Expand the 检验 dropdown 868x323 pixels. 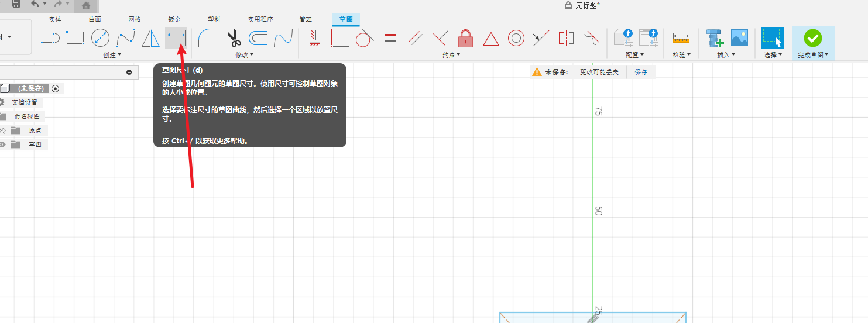pyautogui.click(x=681, y=55)
